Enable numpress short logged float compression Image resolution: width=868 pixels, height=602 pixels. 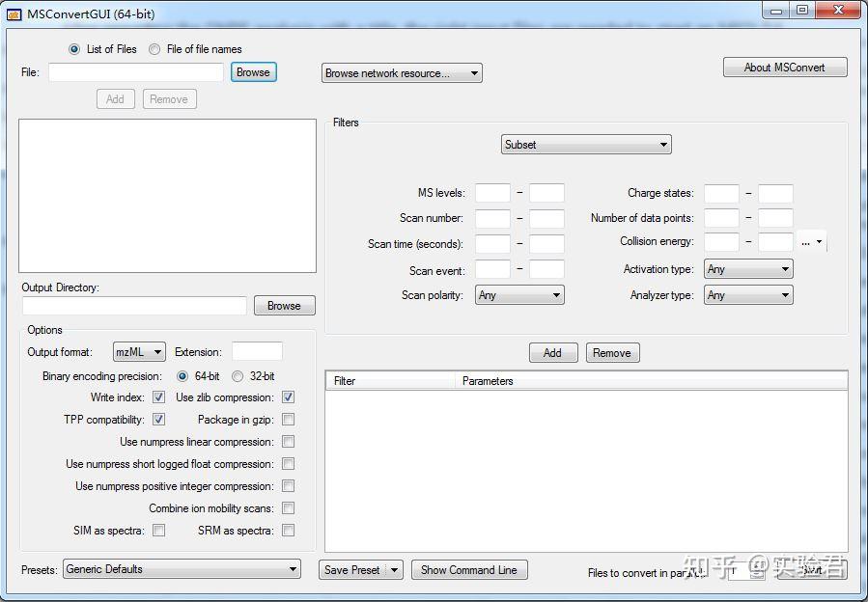point(288,464)
